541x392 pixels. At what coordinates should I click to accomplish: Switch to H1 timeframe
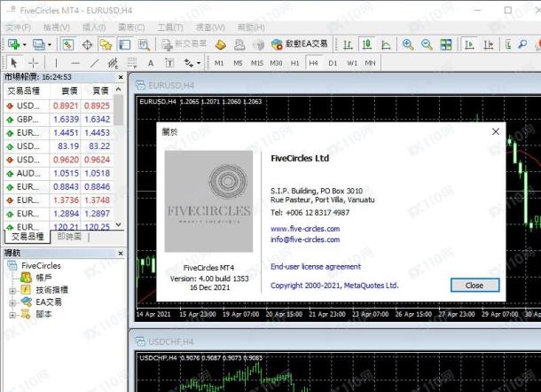295,63
